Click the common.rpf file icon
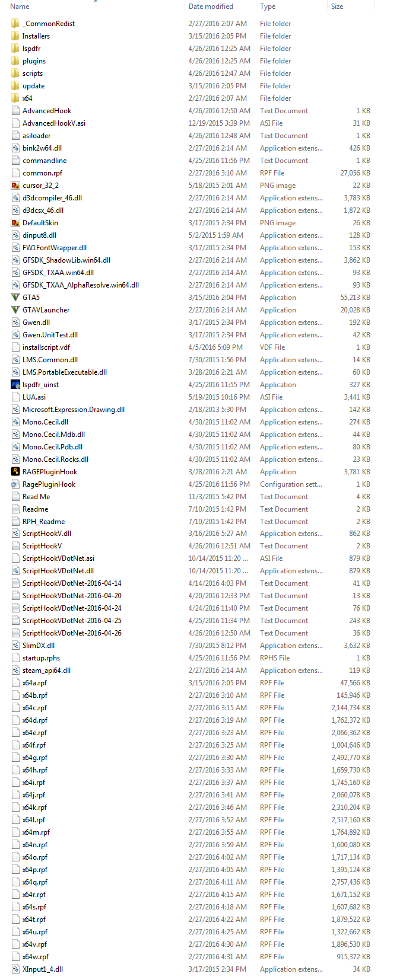Screen dimensions: 400x980 click(x=15, y=173)
